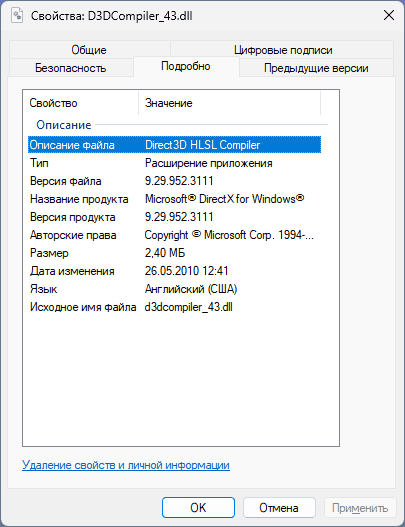The width and height of the screenshot is (405, 527).
Task: Click the Английский (США) value
Action: tap(191, 289)
